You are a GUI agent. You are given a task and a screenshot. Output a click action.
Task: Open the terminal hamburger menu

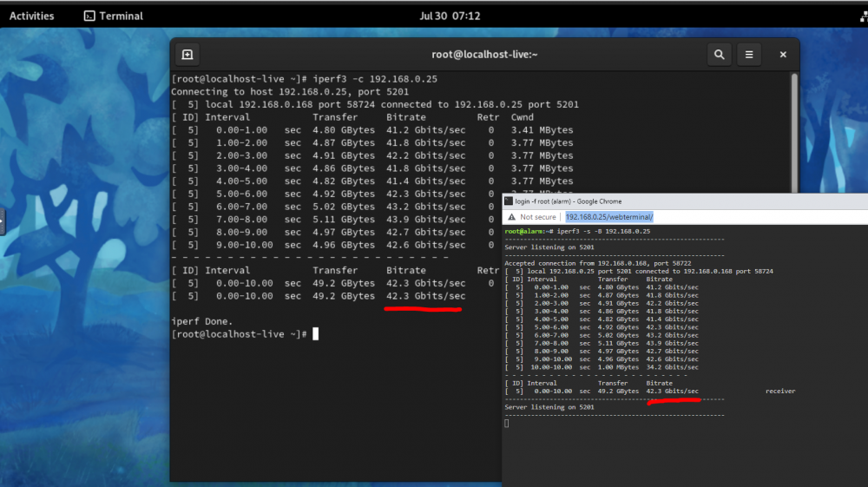click(x=749, y=54)
